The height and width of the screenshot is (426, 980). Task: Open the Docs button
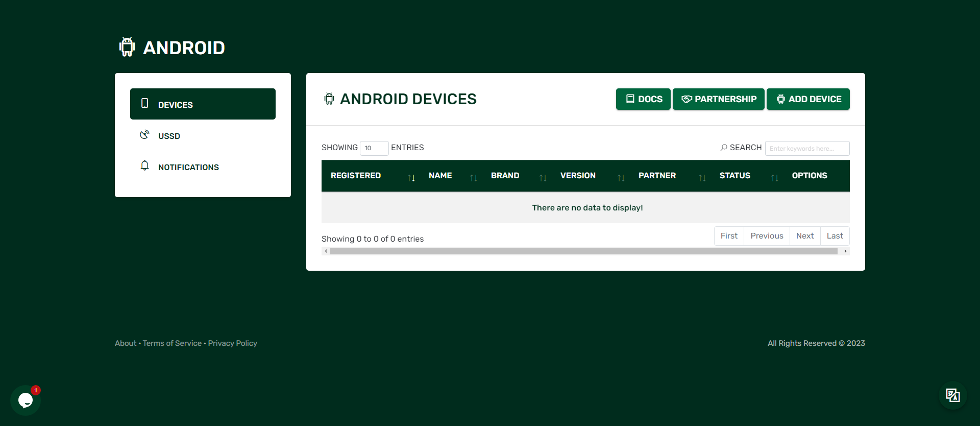coord(643,99)
